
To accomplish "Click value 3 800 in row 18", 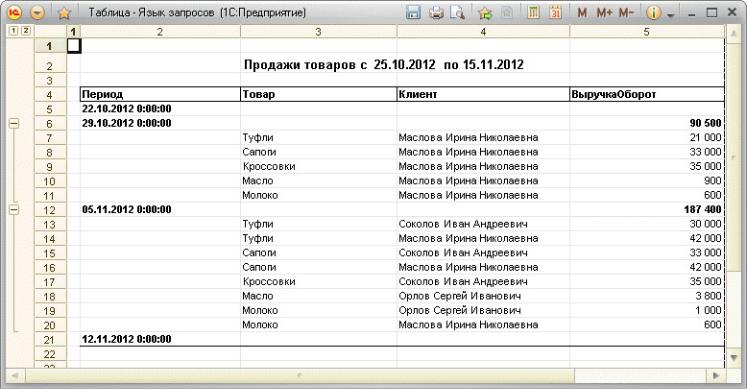I will click(708, 296).
